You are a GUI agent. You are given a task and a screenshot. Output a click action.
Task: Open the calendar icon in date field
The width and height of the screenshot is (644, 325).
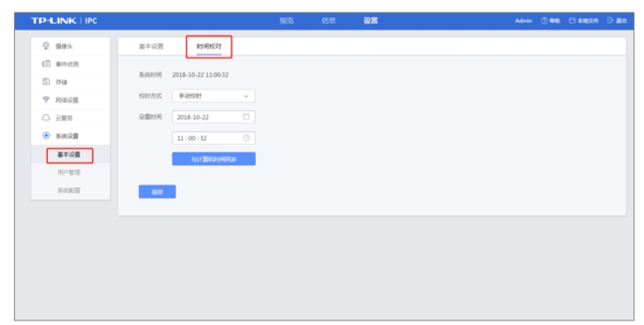click(246, 117)
